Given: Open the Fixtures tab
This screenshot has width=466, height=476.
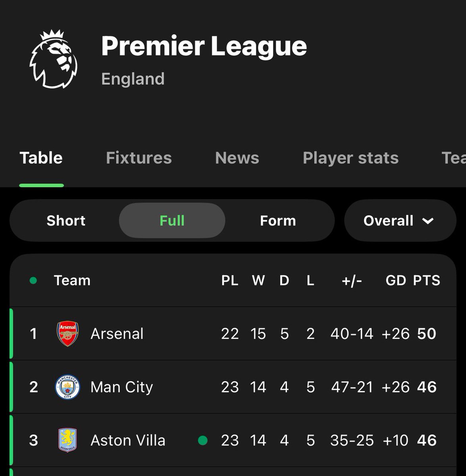Looking at the screenshot, I should 139,158.
